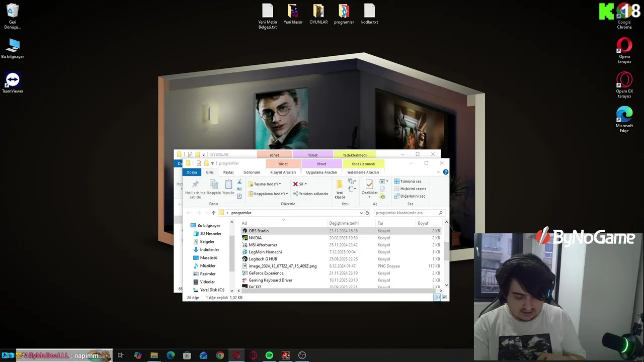The image size is (644, 362).
Task: Collapse the ribbon with chevron arrow
Action: 439,172
